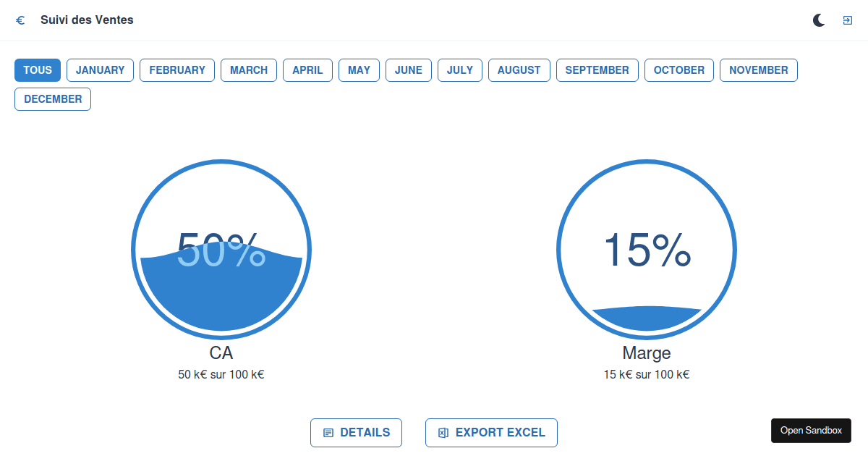Click EXPORT EXCEL
The image size is (868, 456).
(x=491, y=432)
